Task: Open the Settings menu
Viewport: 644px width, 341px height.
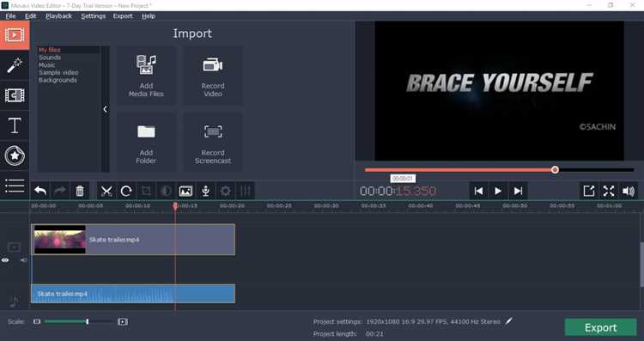Action: pos(94,16)
